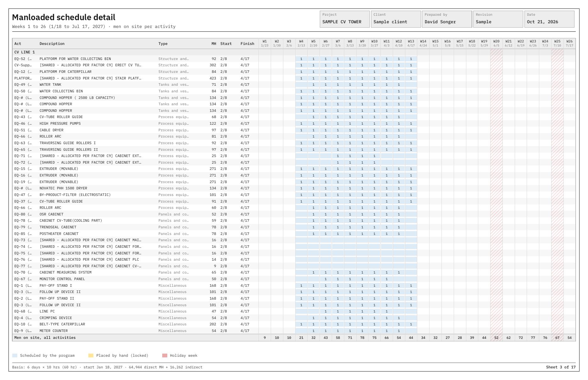Image resolution: width=588 pixels, height=380 pixels.
Task: Click the 'BELT-TYPE CATERPILLAR' description
Action: pos(62,324)
